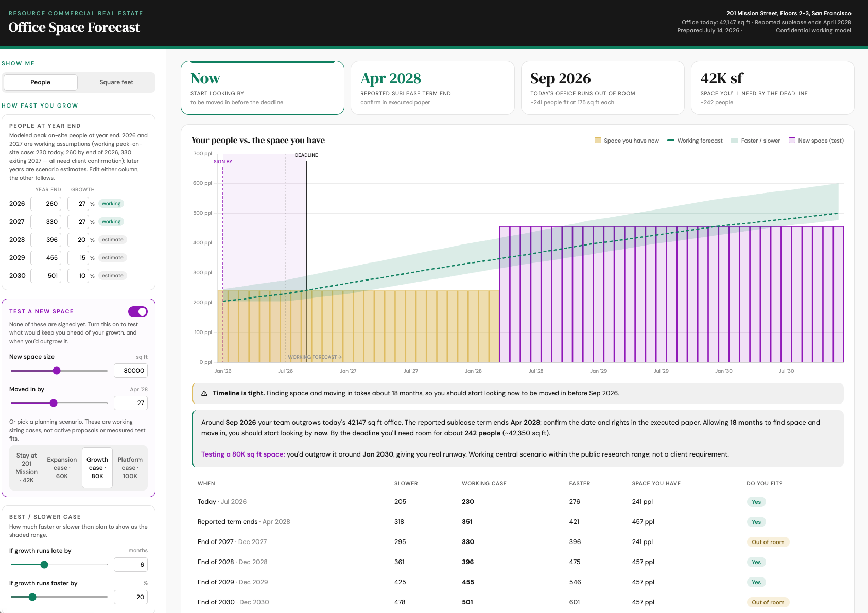The width and height of the screenshot is (868, 613).
Task: Edit 2026 year-end people field
Action: pyautogui.click(x=46, y=204)
